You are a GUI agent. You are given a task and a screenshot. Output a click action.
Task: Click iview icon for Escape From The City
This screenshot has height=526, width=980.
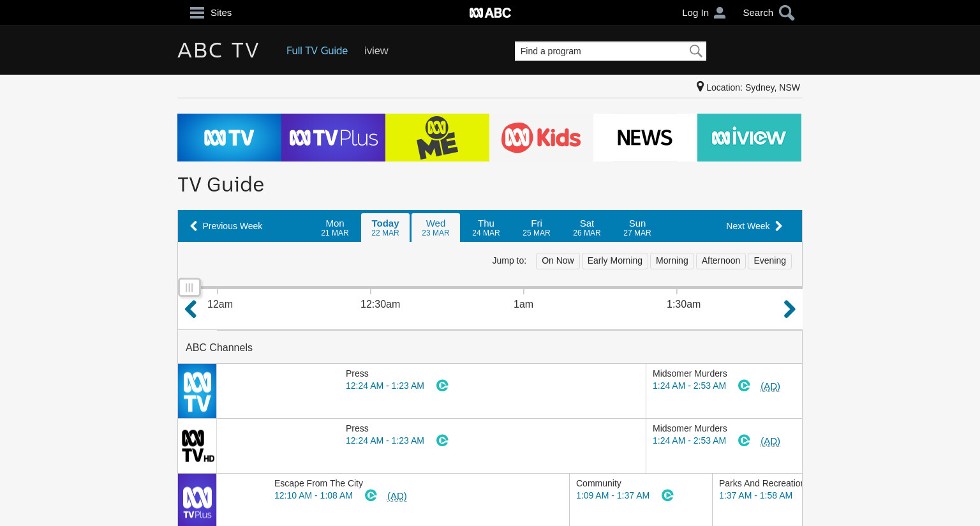(x=371, y=495)
